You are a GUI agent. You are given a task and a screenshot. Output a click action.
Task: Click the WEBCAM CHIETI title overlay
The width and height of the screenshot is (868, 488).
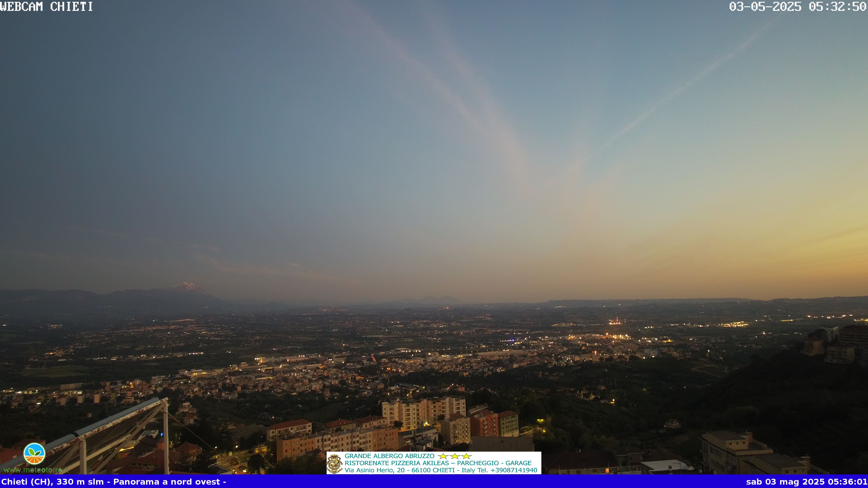click(47, 6)
